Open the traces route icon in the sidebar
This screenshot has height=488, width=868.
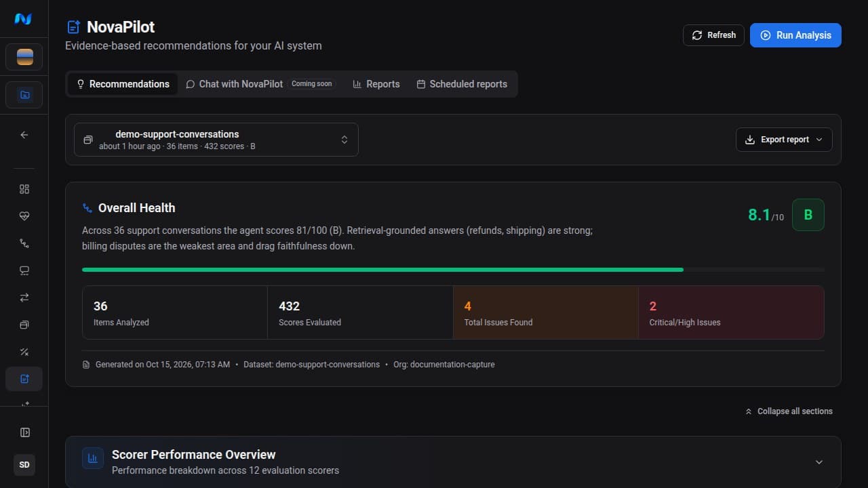pos(24,243)
